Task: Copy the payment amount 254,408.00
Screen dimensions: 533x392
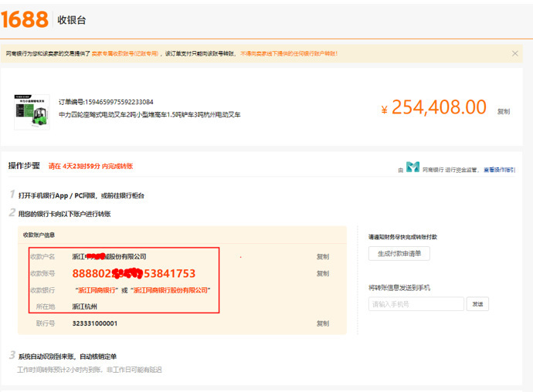Action: (x=503, y=111)
